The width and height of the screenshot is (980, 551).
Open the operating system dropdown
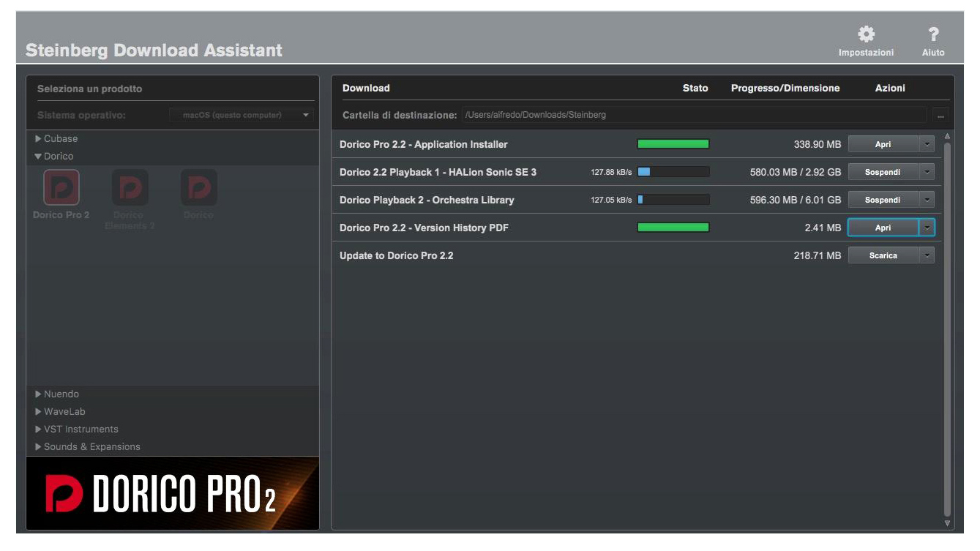pyautogui.click(x=241, y=115)
